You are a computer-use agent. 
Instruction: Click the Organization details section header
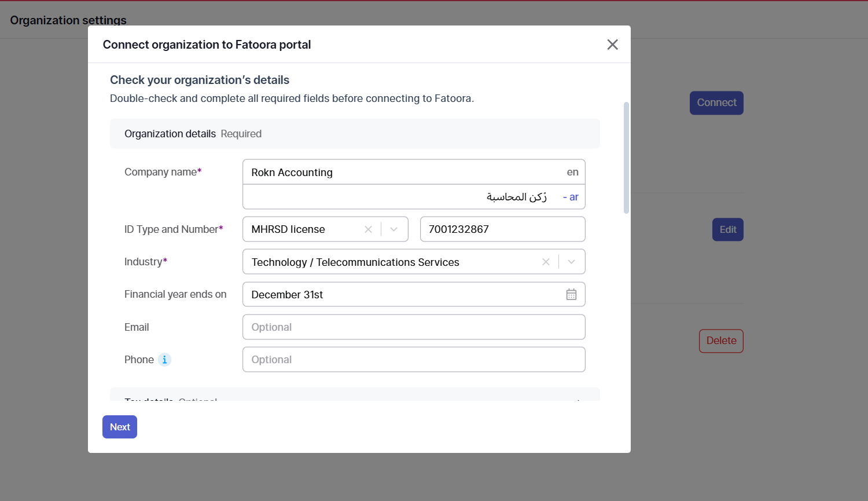tap(355, 134)
